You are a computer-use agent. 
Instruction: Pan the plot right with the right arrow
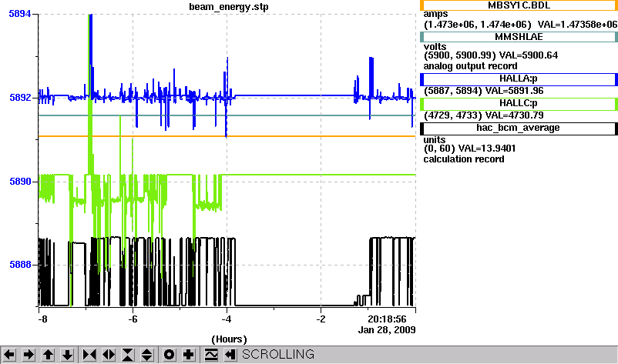[x=29, y=355]
